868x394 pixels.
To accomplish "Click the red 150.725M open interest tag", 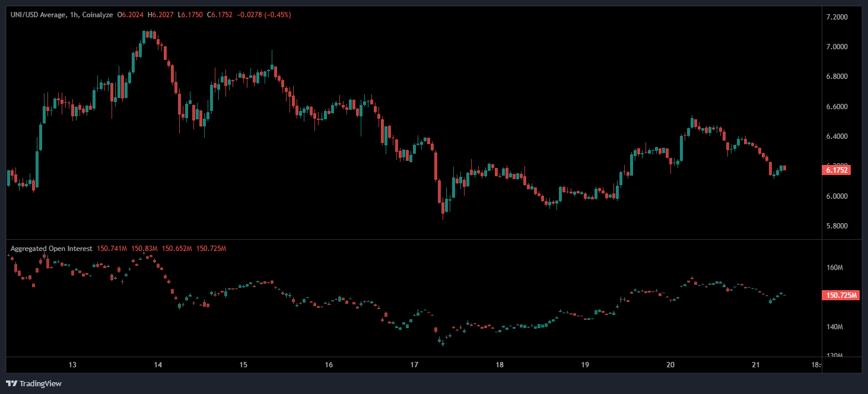I will click(841, 295).
